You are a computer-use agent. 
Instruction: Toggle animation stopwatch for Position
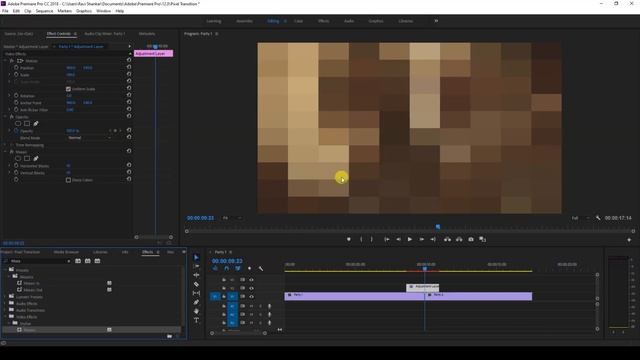click(16, 68)
